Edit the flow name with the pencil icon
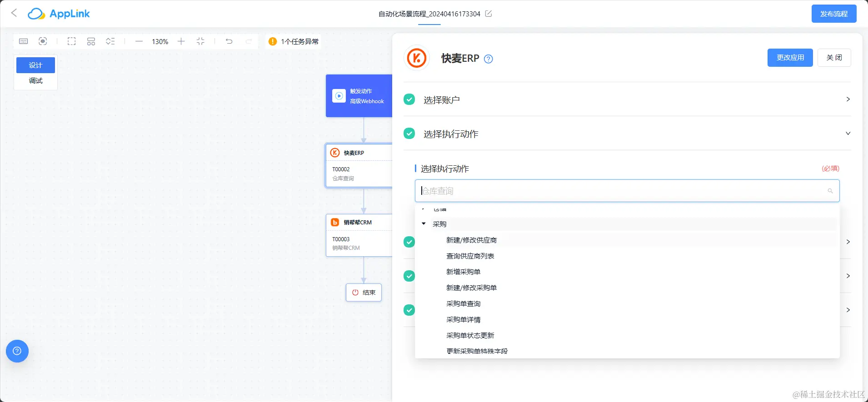Image resolution: width=868 pixels, height=402 pixels. pos(489,14)
